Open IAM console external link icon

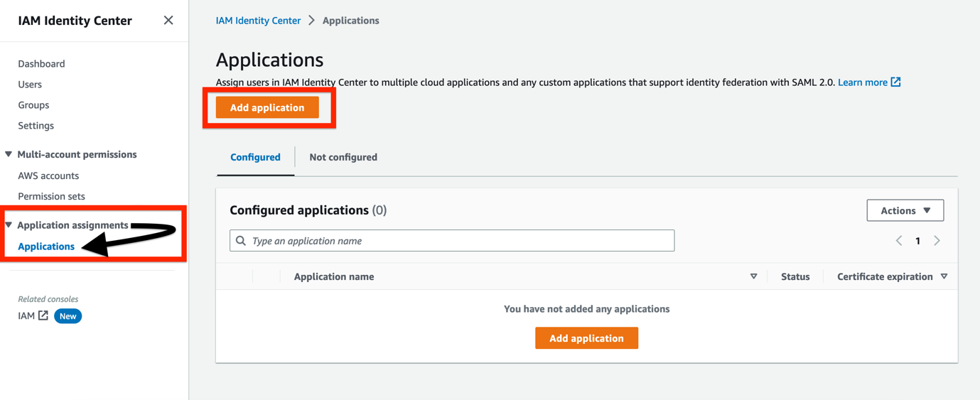coord(43,315)
